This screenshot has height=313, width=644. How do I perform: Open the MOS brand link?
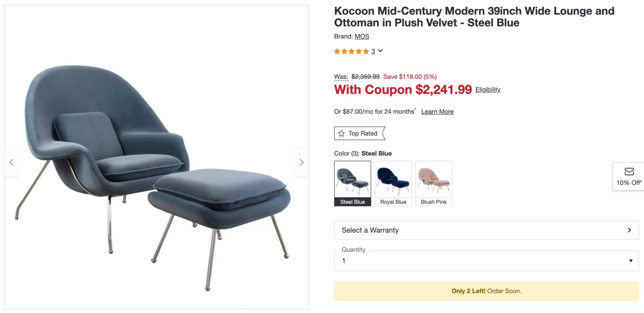click(362, 36)
